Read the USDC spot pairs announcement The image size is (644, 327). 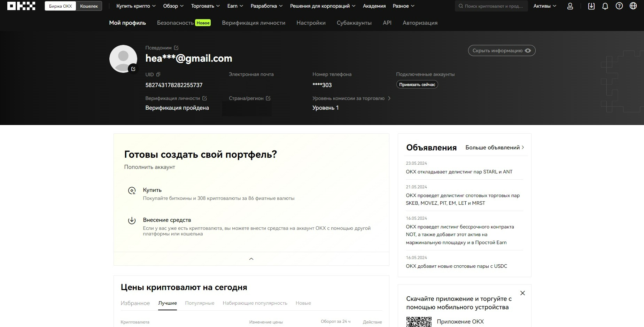456,266
